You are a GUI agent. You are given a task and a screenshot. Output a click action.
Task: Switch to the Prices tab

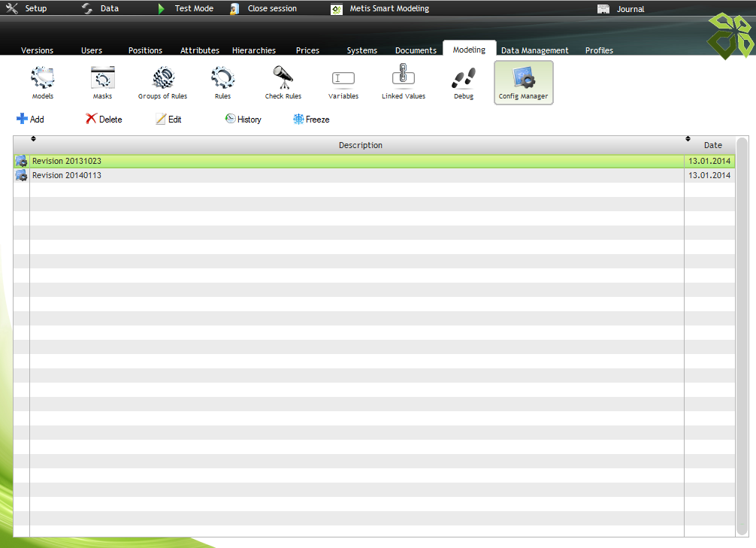[307, 50]
